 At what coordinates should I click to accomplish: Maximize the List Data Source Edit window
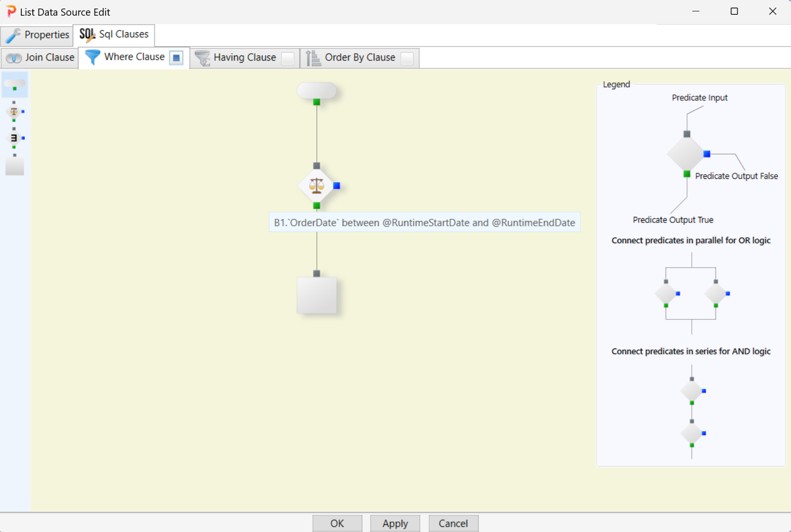click(x=734, y=11)
